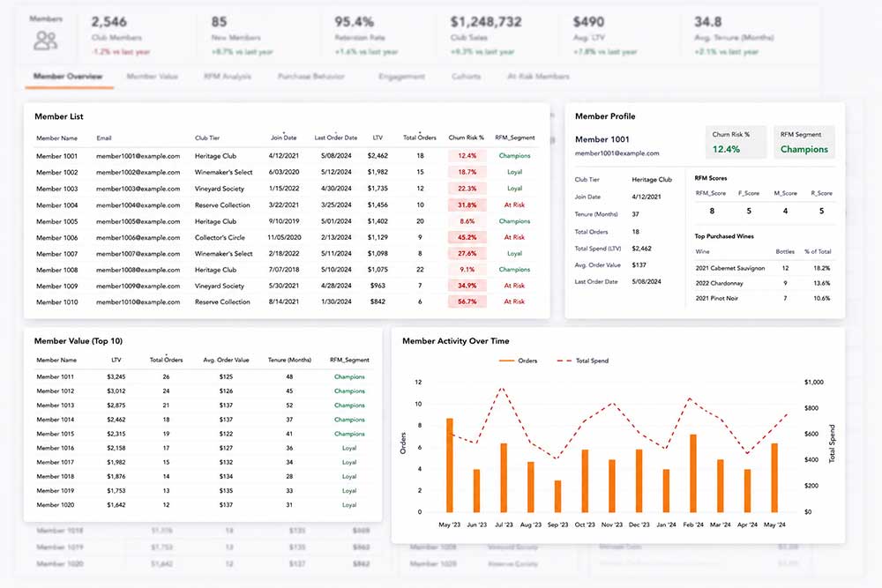Click the RFM Segment Champions card in Member Profile

pos(804,142)
